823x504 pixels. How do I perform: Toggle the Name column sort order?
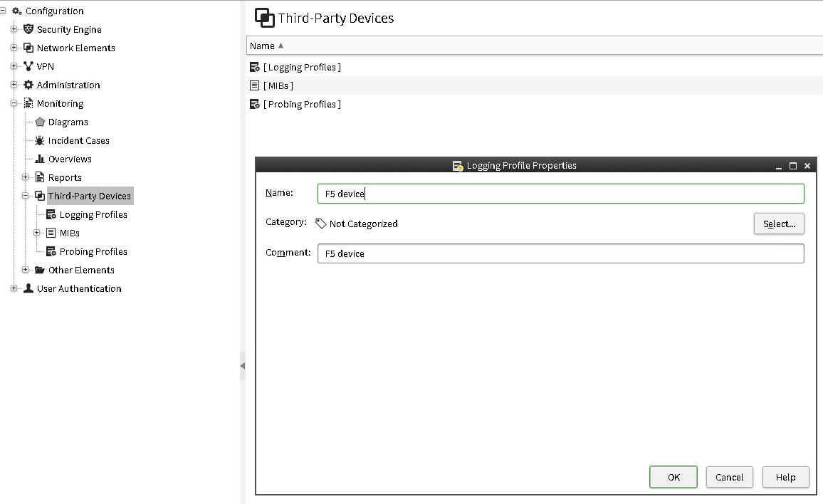click(264, 46)
